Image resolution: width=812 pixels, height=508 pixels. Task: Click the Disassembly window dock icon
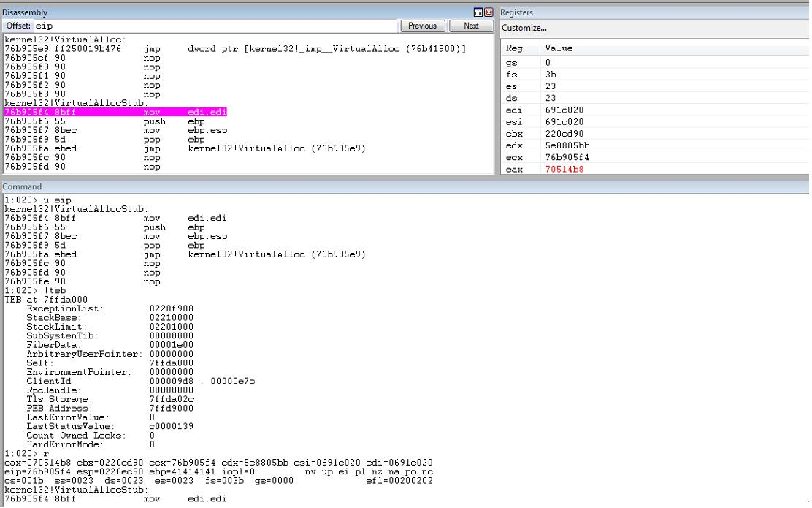coord(478,12)
